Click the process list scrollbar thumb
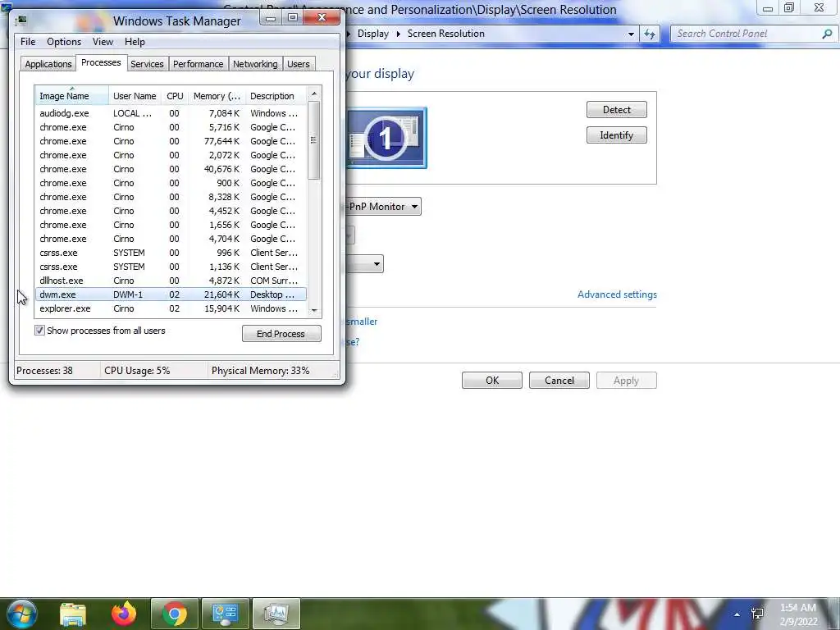 [x=314, y=140]
